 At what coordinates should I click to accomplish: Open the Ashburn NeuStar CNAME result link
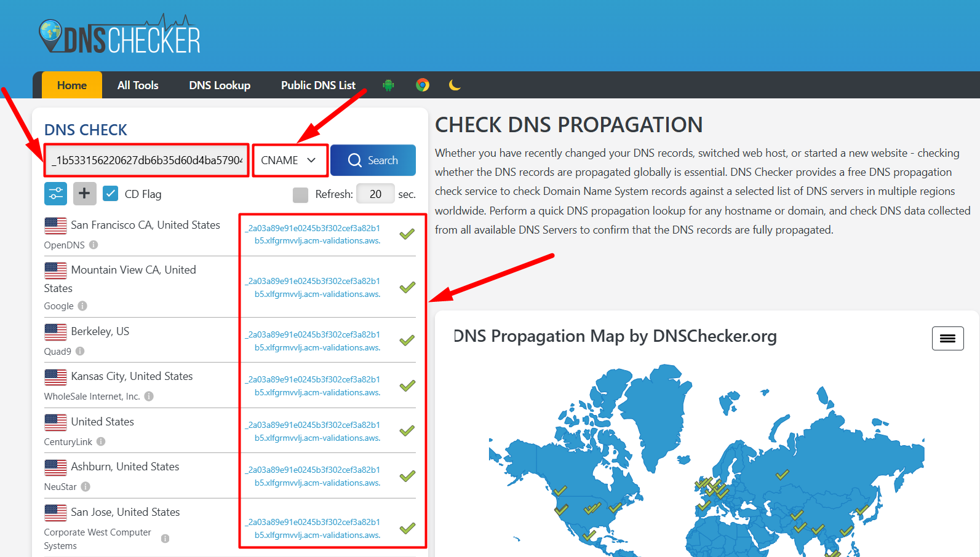coord(313,476)
